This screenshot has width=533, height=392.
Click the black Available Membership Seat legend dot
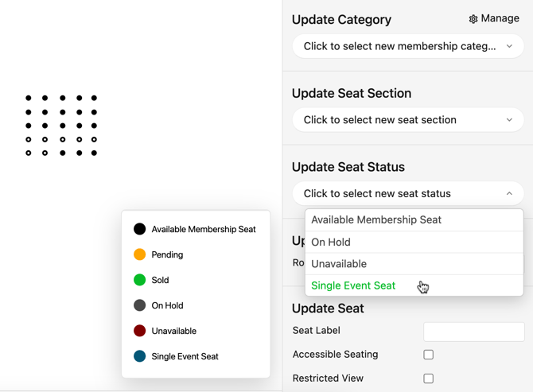tap(140, 229)
